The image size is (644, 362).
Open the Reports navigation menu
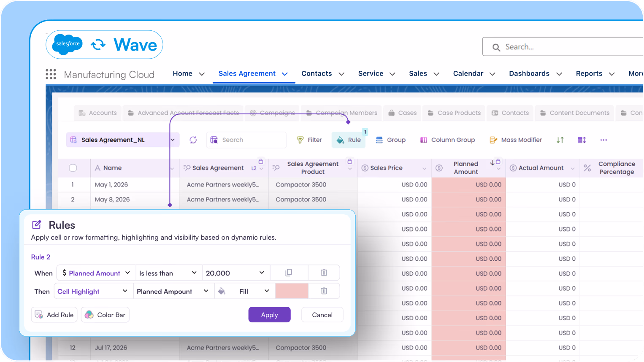coord(595,73)
